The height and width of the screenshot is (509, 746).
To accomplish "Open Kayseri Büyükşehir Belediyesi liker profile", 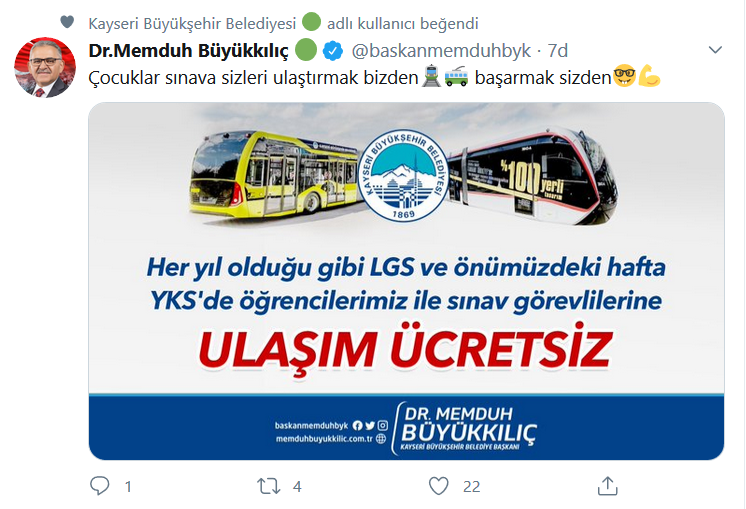I will click(x=192, y=23).
